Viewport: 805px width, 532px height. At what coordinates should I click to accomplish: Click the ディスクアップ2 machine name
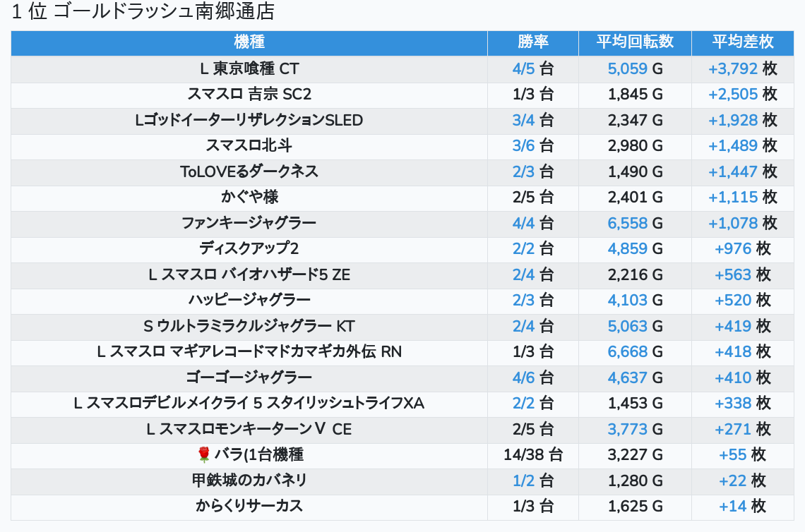(249, 249)
